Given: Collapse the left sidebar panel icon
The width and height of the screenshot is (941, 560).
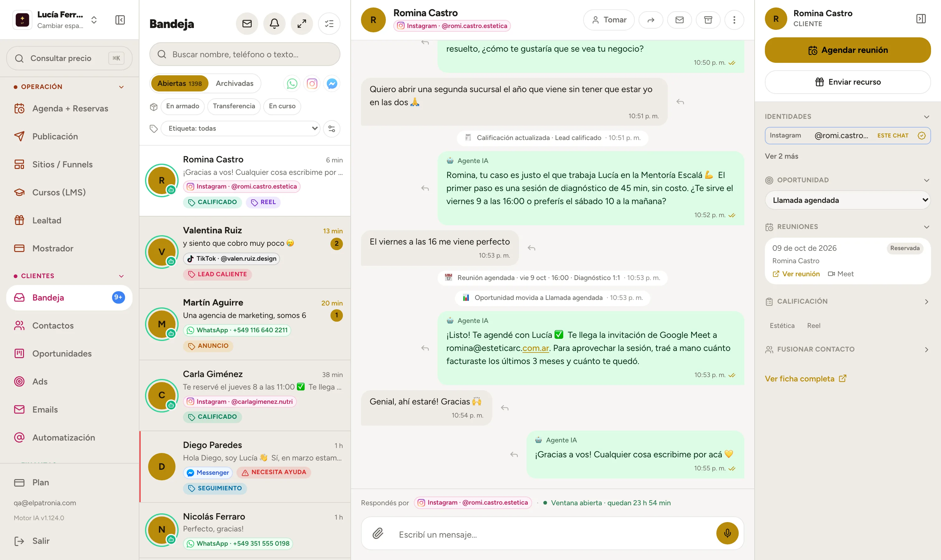Looking at the screenshot, I should (120, 20).
